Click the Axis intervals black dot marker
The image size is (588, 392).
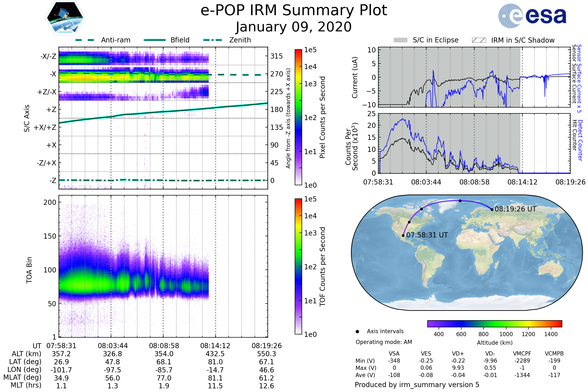[357, 332]
